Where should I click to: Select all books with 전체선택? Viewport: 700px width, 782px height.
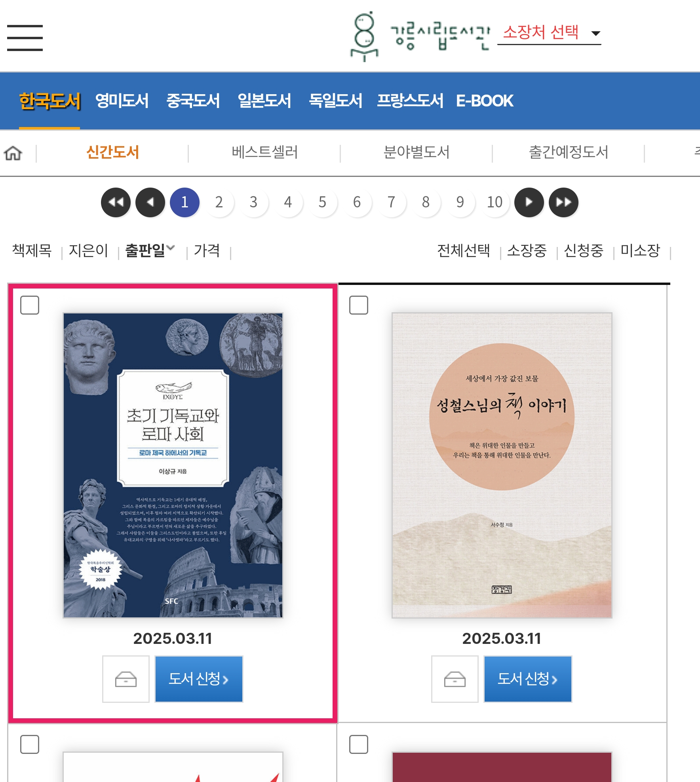point(464,250)
